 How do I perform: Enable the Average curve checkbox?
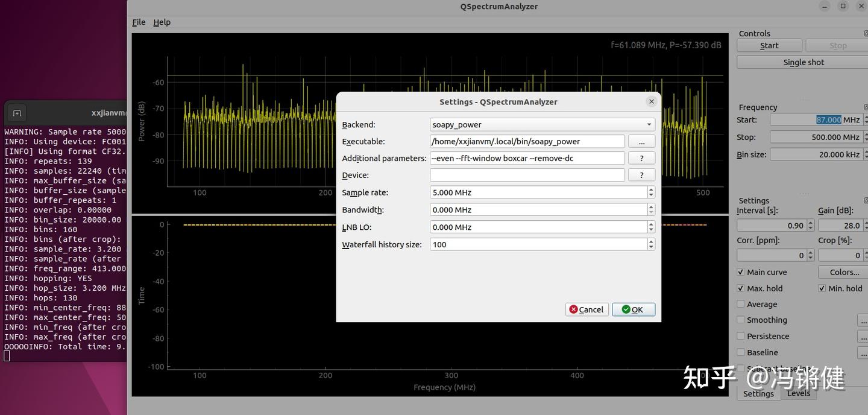740,304
